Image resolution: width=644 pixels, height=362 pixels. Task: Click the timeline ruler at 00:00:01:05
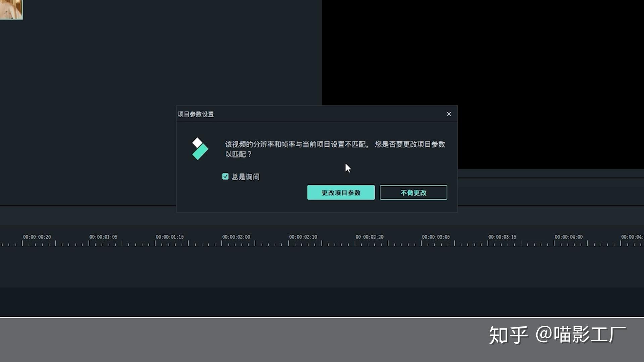(103, 237)
